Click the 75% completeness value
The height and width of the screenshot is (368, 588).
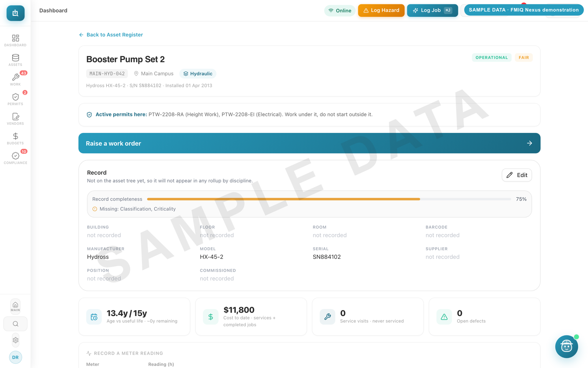tap(521, 199)
